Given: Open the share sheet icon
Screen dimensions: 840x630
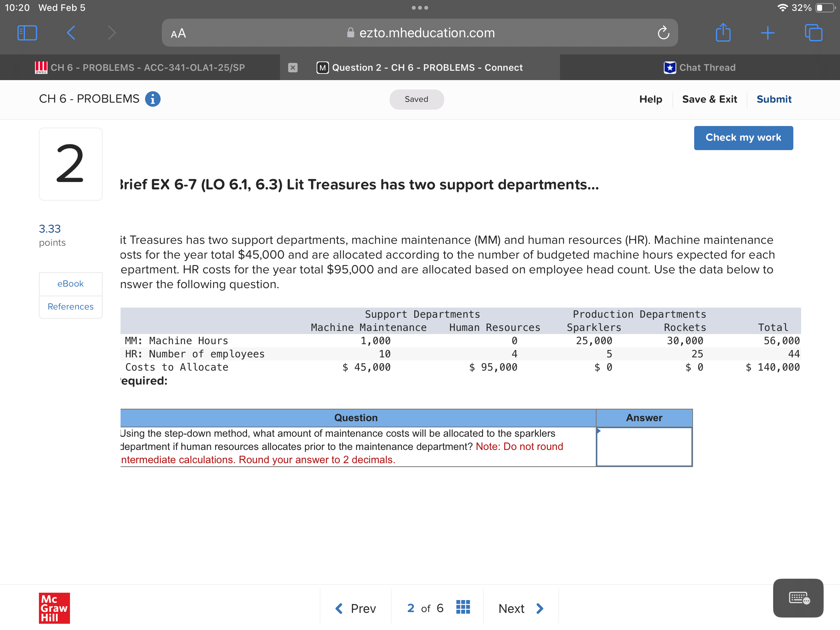Looking at the screenshot, I should [723, 33].
